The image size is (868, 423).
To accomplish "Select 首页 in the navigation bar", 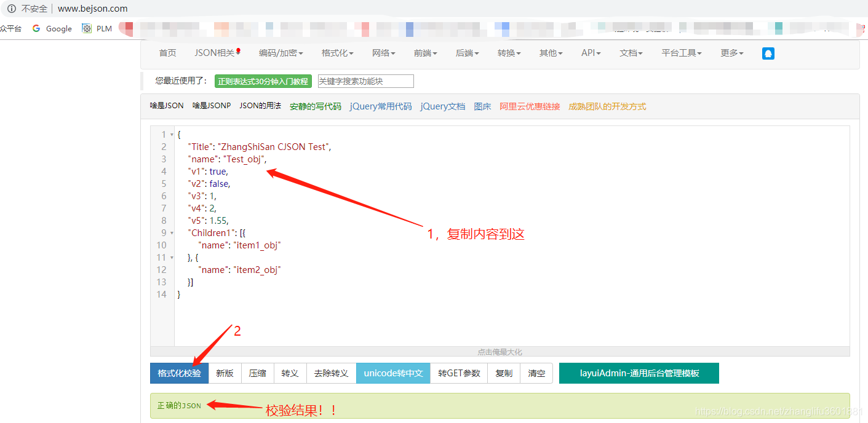I will point(167,53).
